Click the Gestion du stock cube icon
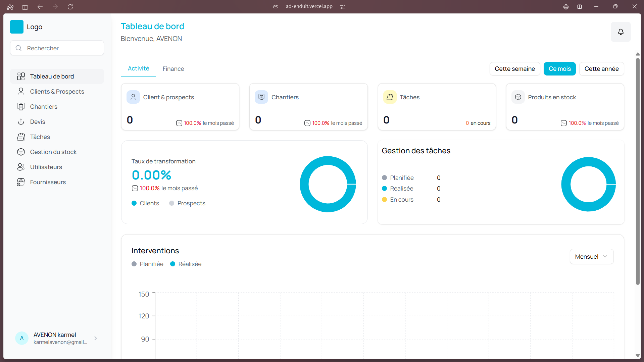The width and height of the screenshot is (644, 362). tap(21, 152)
